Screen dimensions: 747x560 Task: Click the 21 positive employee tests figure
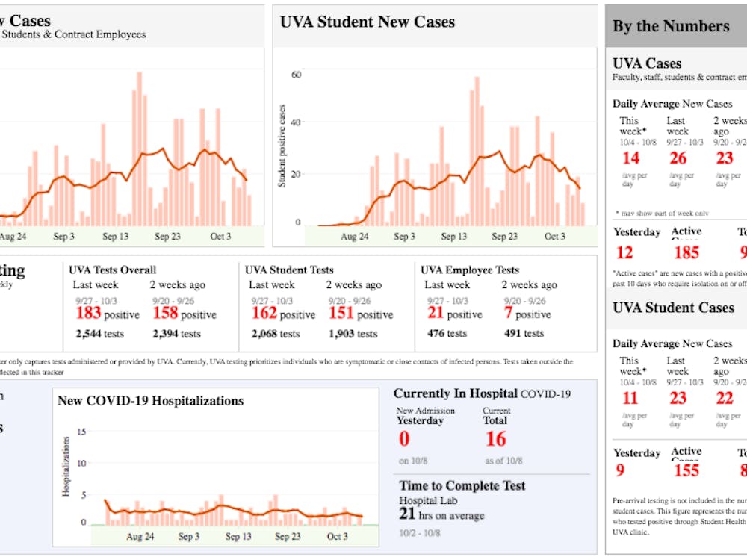coord(453,314)
